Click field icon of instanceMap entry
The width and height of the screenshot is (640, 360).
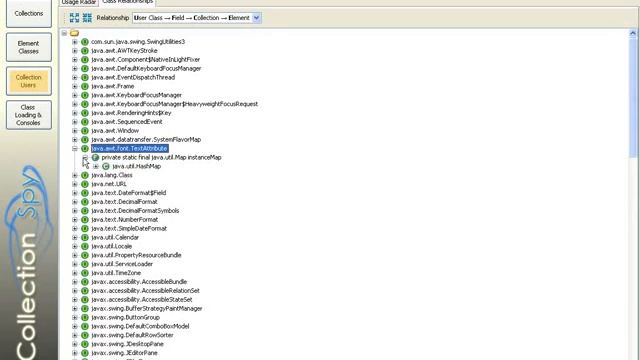[96, 157]
